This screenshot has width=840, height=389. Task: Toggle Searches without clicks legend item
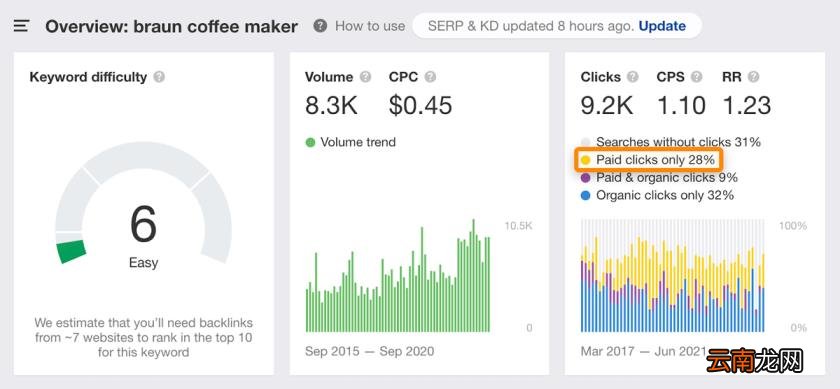pyautogui.click(x=671, y=142)
